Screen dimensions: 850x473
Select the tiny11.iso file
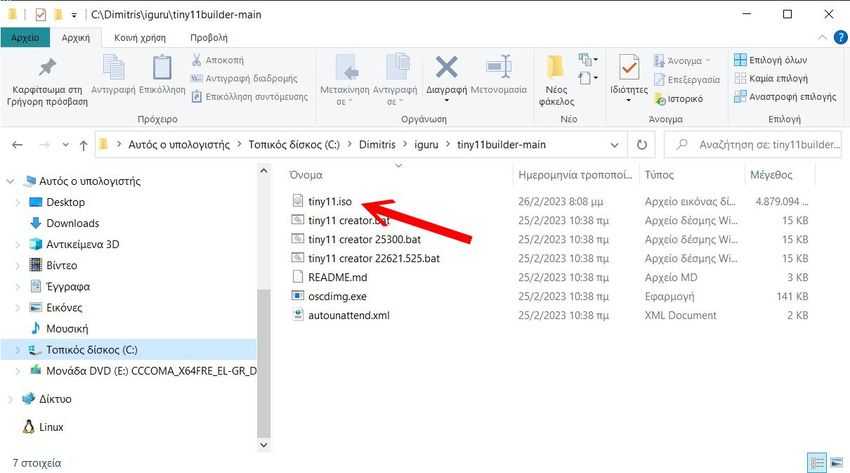pyautogui.click(x=330, y=202)
